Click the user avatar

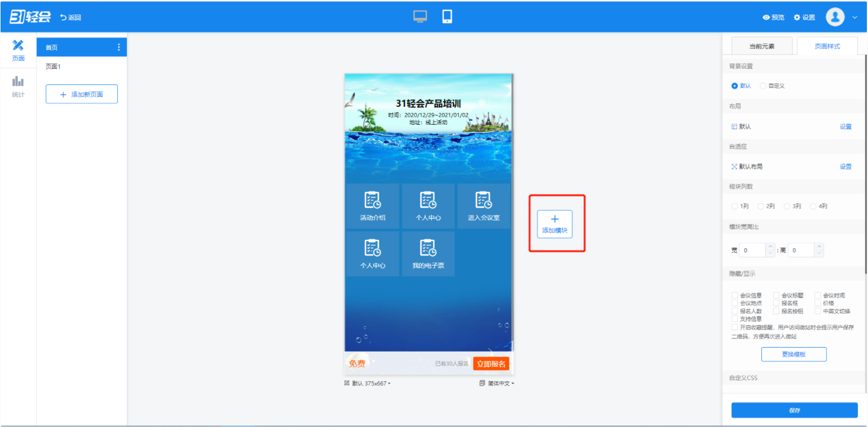835,17
